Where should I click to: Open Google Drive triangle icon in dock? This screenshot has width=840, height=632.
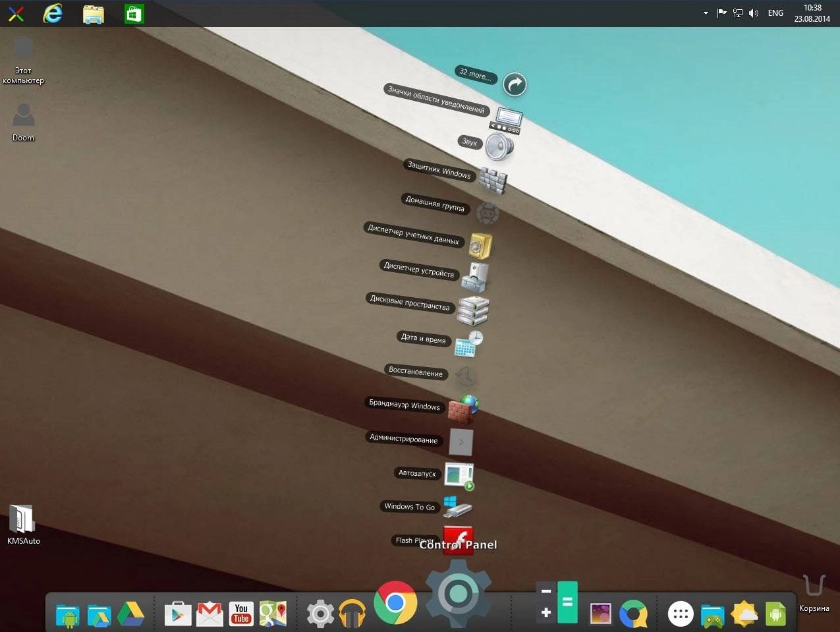130,614
